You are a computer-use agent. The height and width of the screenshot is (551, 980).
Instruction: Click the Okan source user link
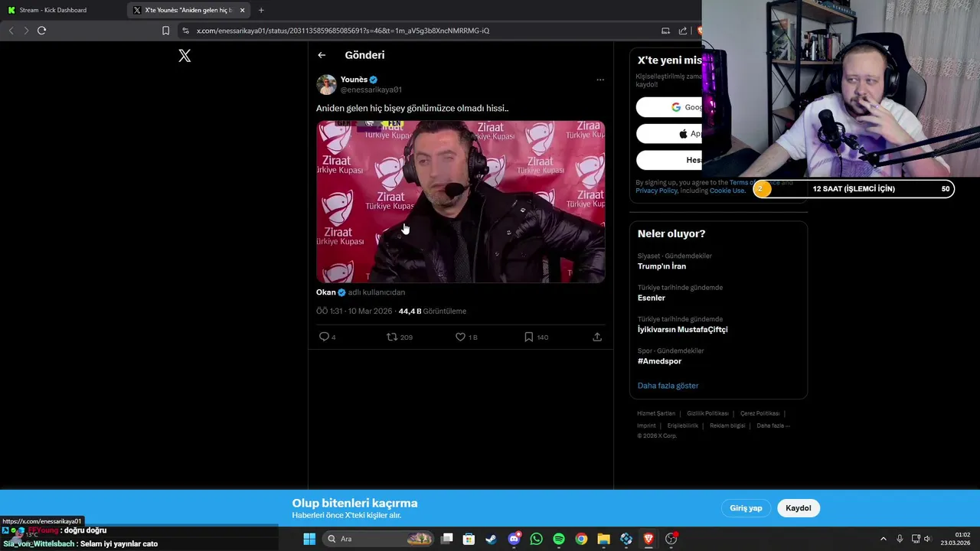click(x=326, y=292)
